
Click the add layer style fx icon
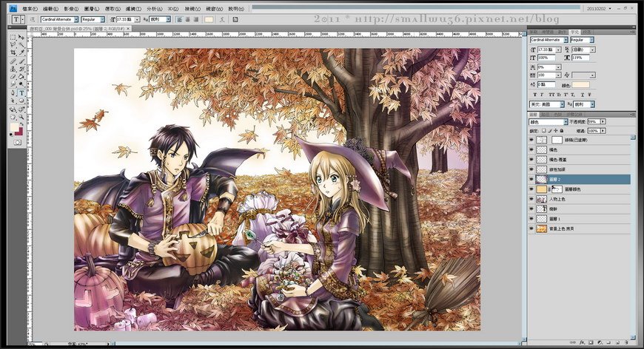coord(582,342)
